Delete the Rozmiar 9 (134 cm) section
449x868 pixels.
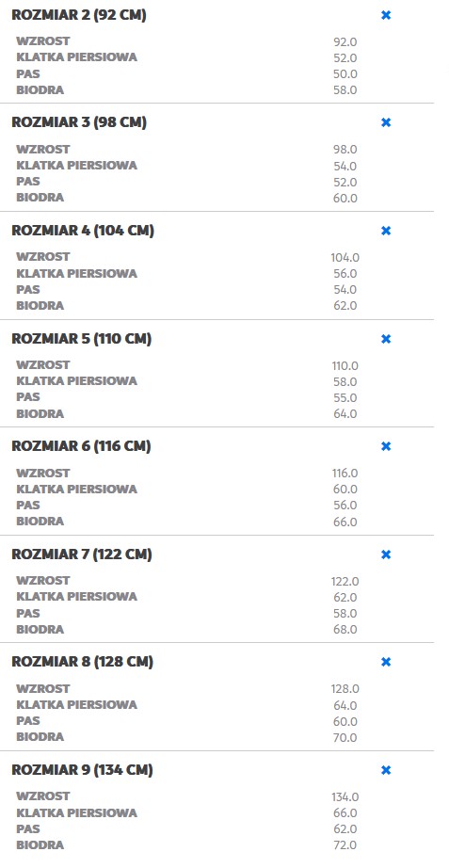pos(386,770)
